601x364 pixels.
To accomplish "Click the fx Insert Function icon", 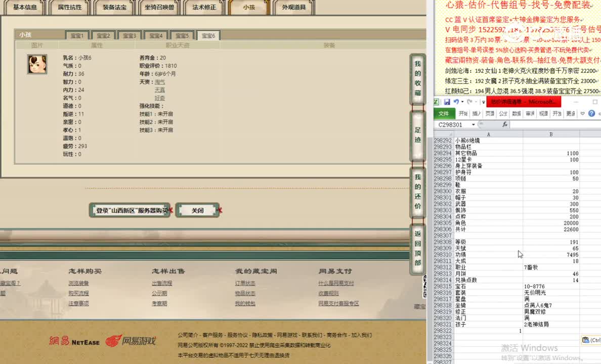I will tap(505, 124).
